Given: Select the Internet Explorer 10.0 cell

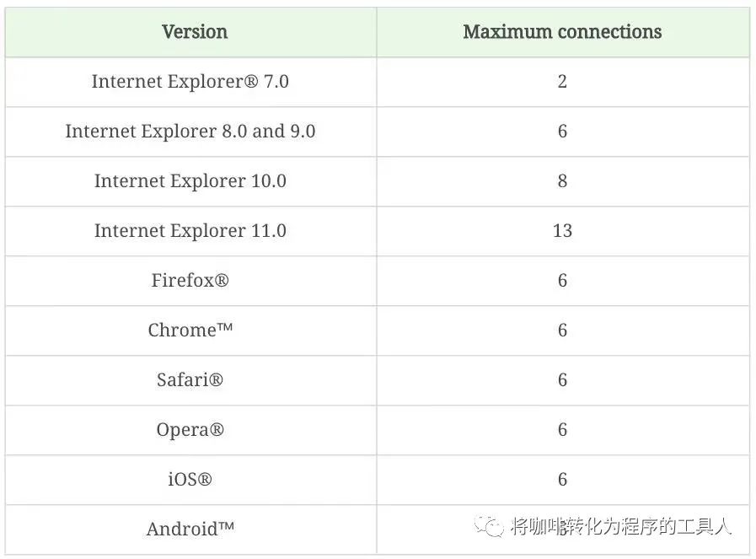Looking at the screenshot, I should (190, 181).
